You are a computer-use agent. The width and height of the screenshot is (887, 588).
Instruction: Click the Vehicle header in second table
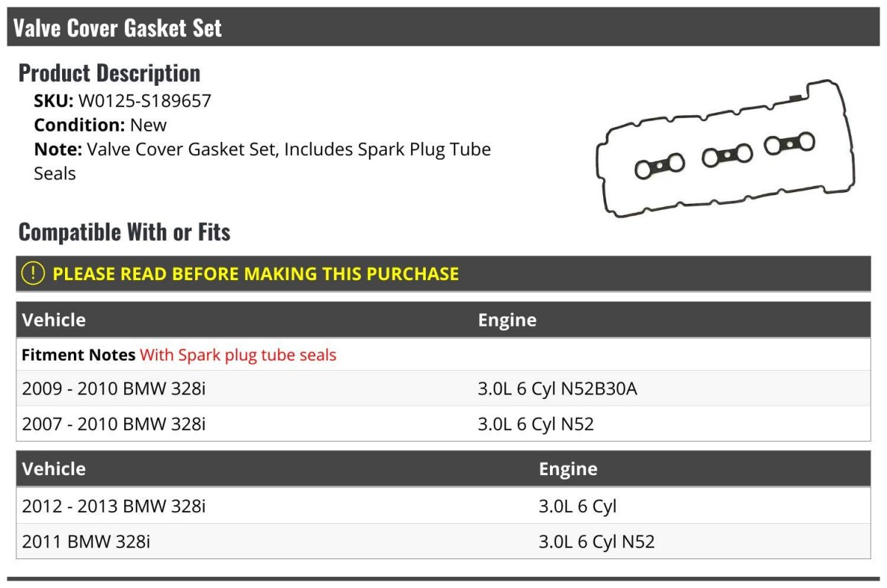(54, 469)
